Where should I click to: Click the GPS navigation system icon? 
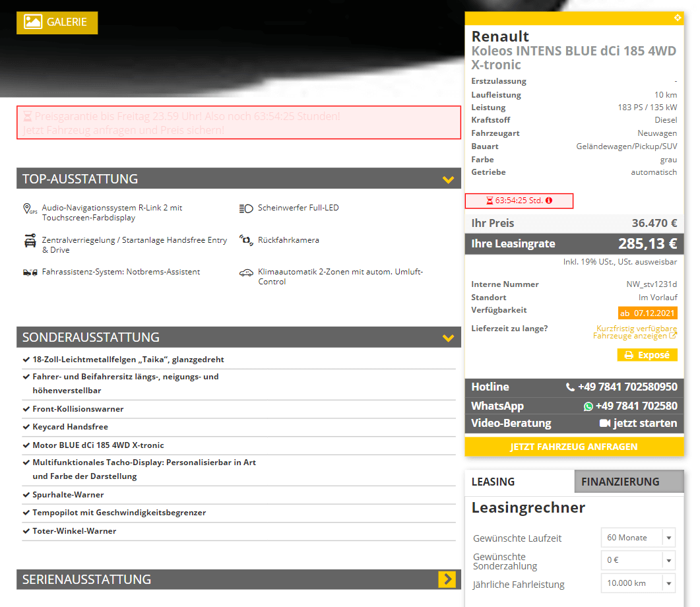[30, 209]
